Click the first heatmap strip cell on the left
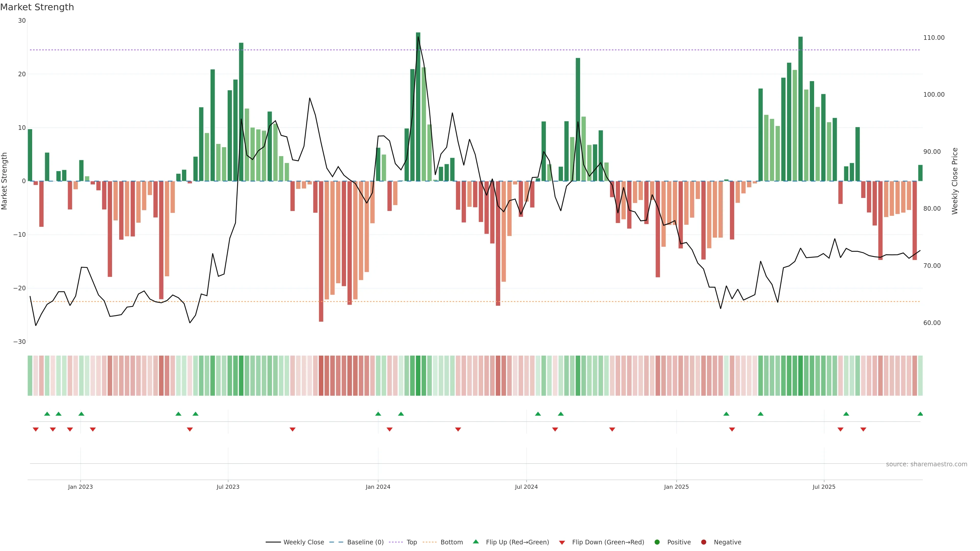Viewport: 980px width, 551px height. pos(30,375)
